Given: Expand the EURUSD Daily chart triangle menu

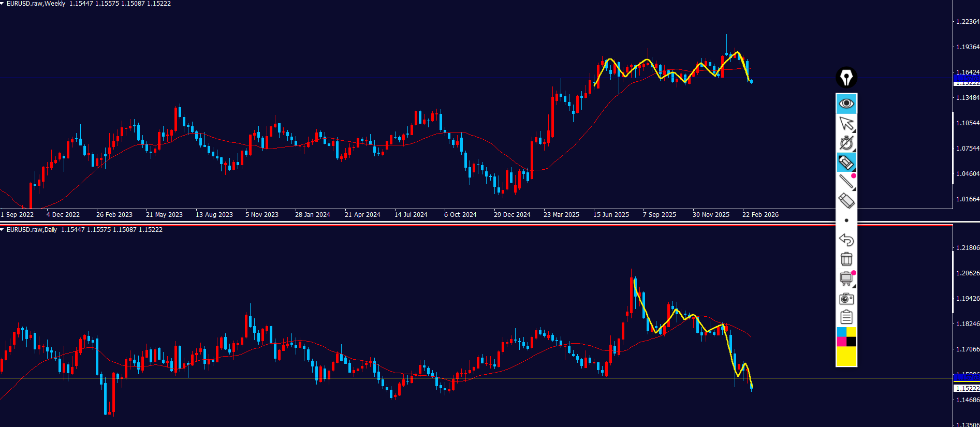Looking at the screenshot, I should 3,230.
